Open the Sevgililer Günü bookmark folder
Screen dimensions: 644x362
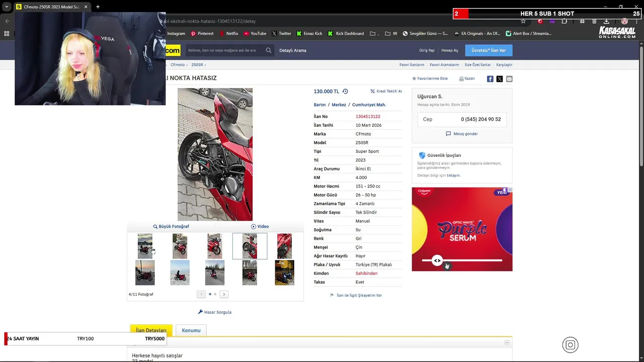click(x=425, y=34)
